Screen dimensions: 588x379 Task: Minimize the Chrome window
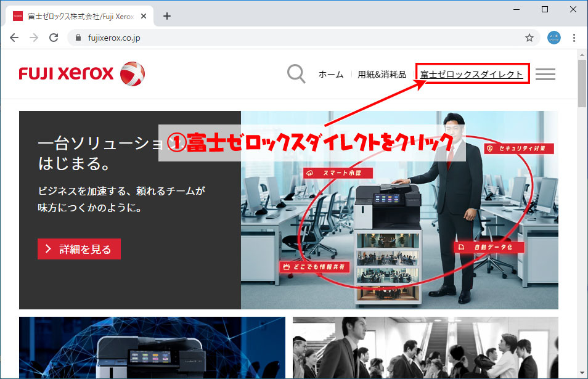[517, 9]
